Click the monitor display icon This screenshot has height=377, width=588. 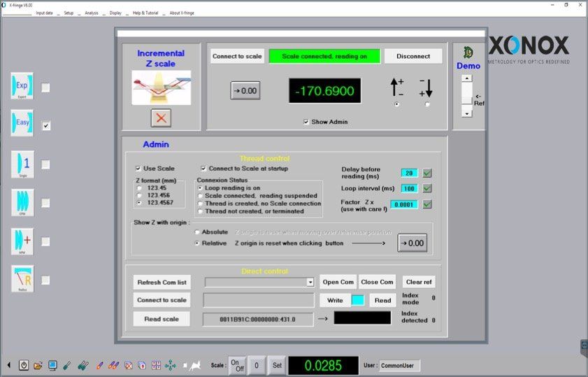(52, 365)
